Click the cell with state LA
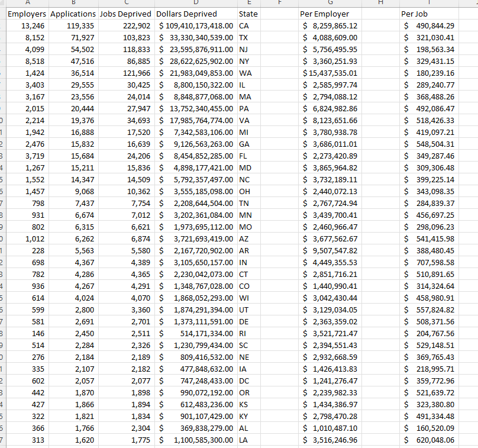The height and width of the screenshot is (448, 478). (249, 440)
